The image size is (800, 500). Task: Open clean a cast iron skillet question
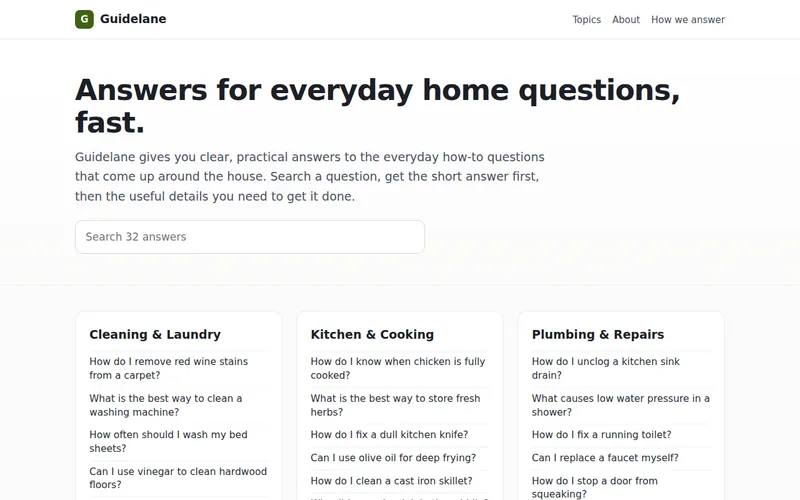[391, 481]
